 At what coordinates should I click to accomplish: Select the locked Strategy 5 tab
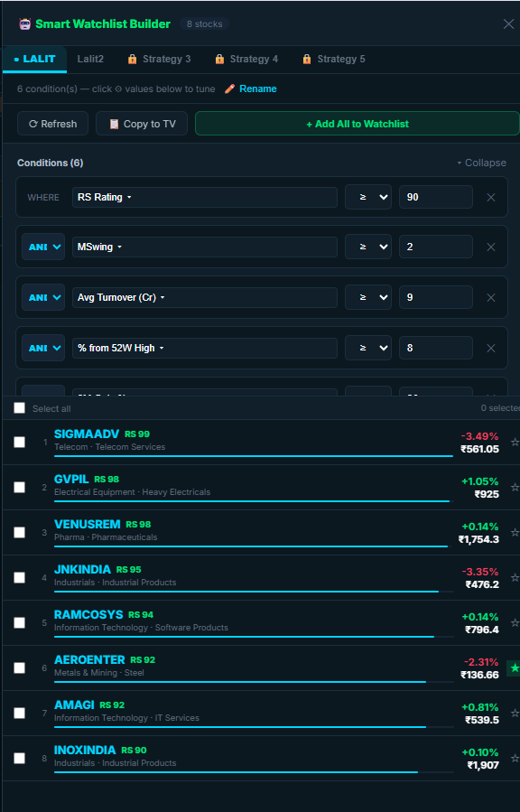334,59
